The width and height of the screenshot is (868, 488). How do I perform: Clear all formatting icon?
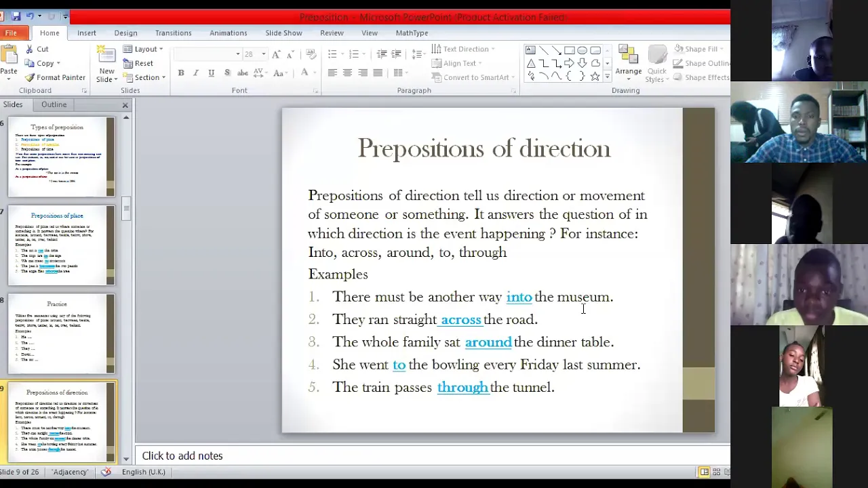[311, 54]
